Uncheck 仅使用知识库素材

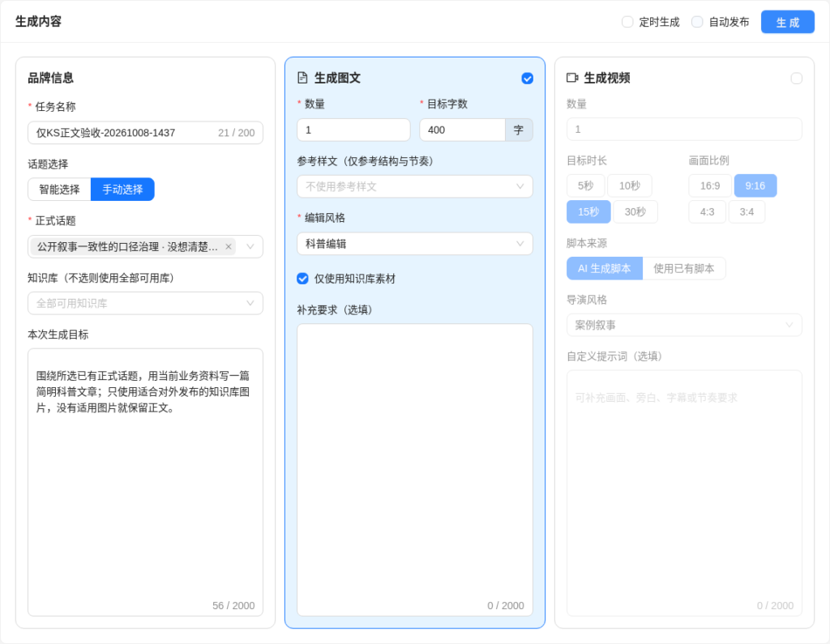pyautogui.click(x=303, y=279)
